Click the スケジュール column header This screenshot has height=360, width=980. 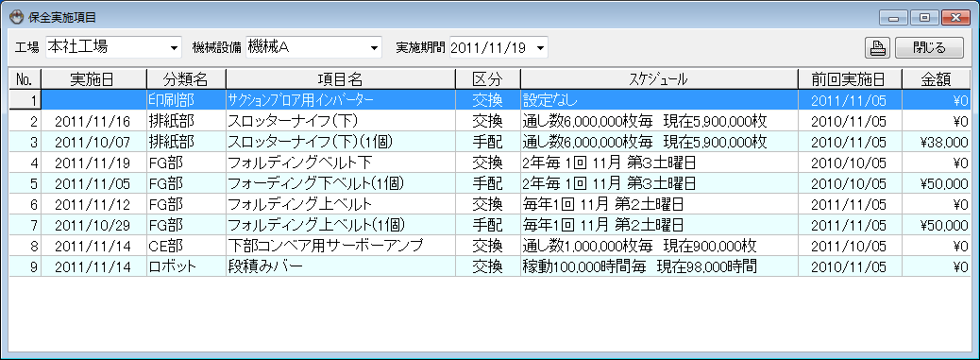[x=659, y=79]
